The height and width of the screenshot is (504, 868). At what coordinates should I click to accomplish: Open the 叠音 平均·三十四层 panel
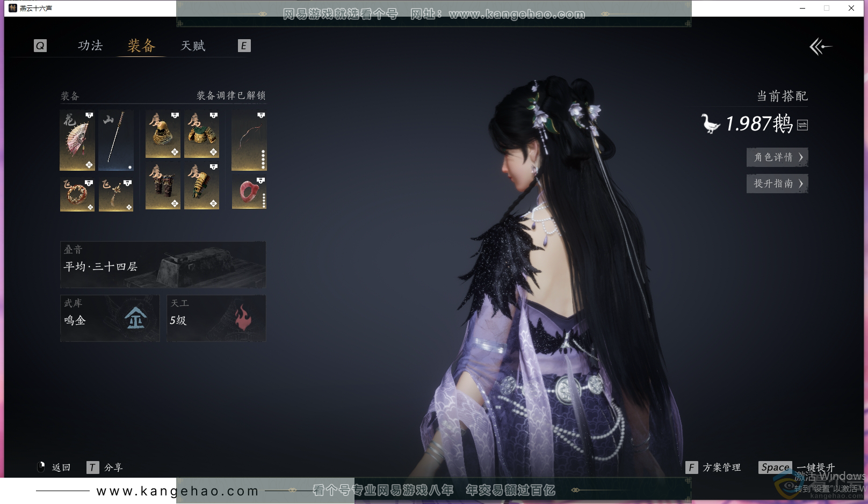[x=163, y=264]
